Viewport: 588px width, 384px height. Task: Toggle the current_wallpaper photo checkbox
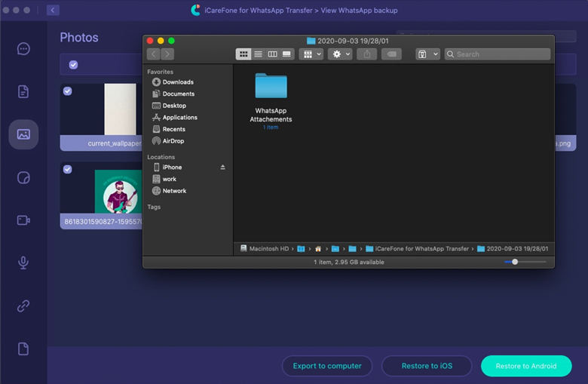[68, 91]
